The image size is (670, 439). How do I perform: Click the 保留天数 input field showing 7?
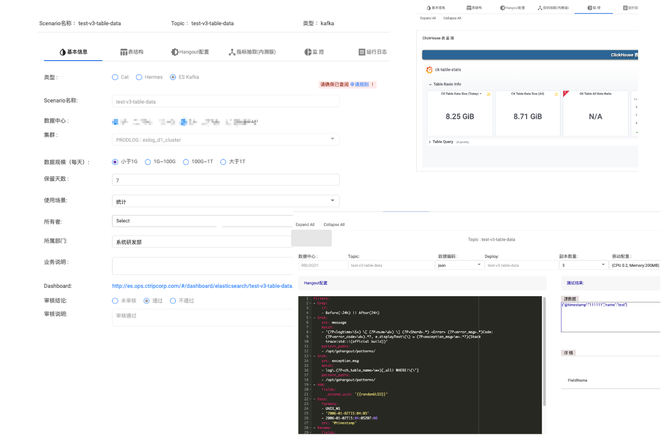pos(225,180)
